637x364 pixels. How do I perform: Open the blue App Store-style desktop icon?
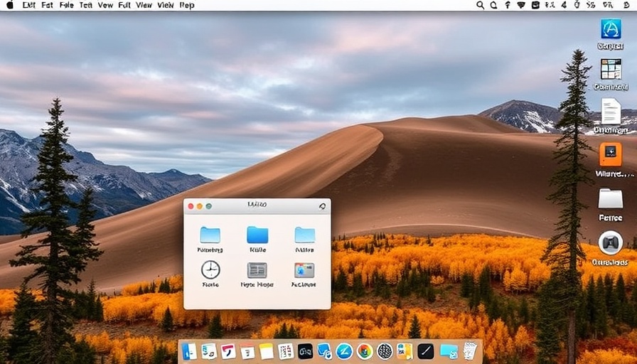point(611,29)
